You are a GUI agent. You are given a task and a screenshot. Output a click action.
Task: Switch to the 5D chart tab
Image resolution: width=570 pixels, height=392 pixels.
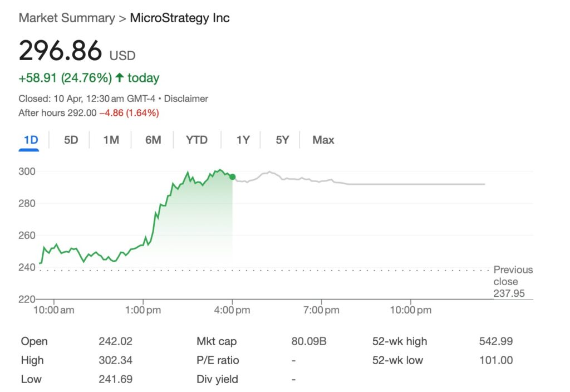[x=70, y=140]
